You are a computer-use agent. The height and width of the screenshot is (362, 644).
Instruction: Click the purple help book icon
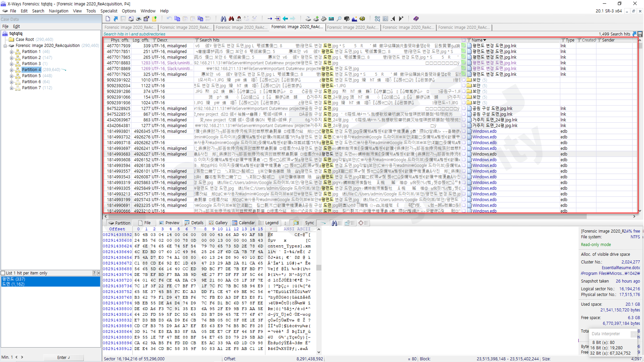coord(416,19)
